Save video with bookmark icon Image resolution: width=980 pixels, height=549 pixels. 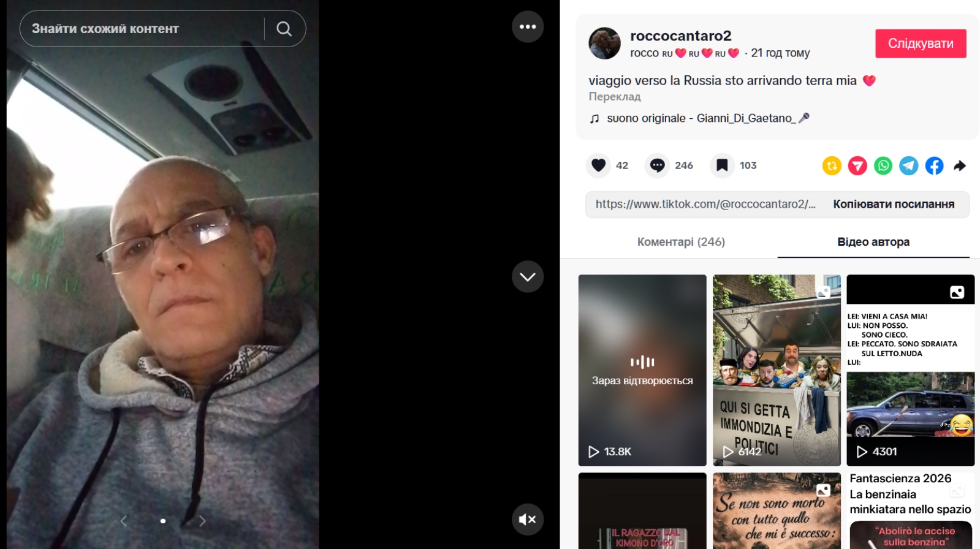722,165
